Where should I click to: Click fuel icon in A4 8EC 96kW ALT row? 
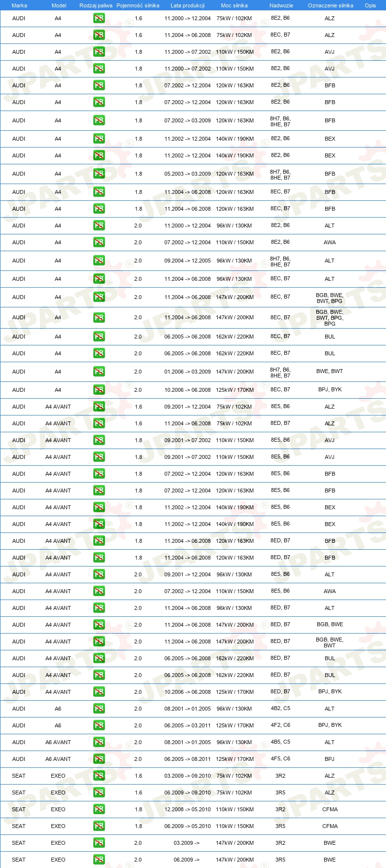(x=99, y=279)
